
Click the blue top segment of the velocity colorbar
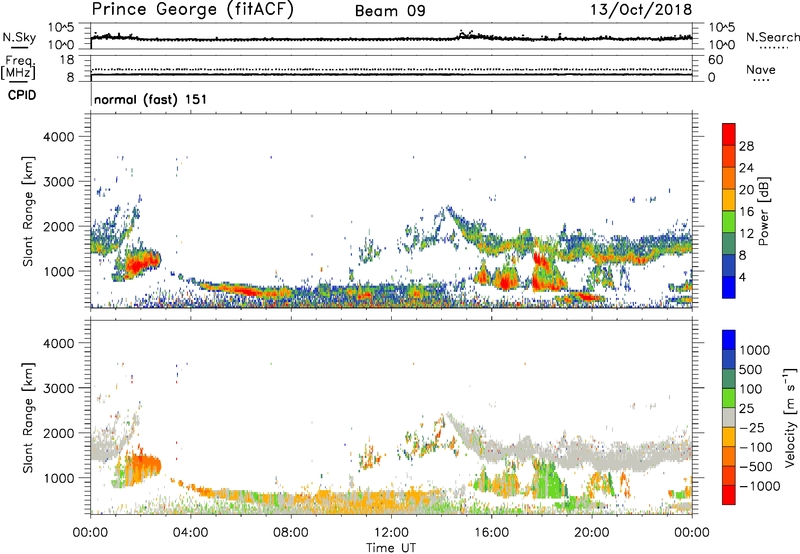(x=729, y=340)
